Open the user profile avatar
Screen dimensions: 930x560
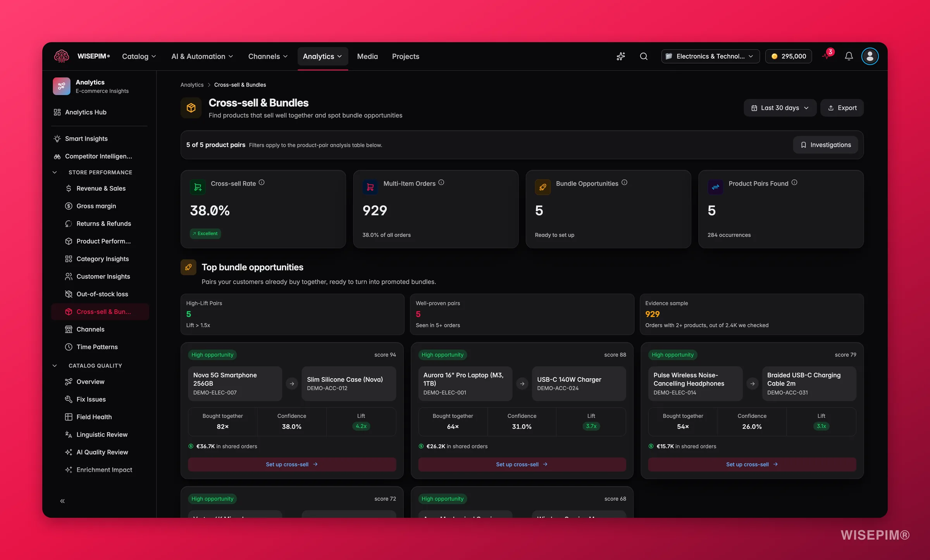870,56
